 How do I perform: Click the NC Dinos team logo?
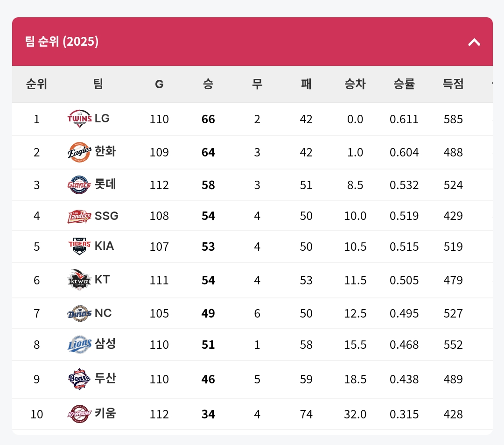click(79, 313)
